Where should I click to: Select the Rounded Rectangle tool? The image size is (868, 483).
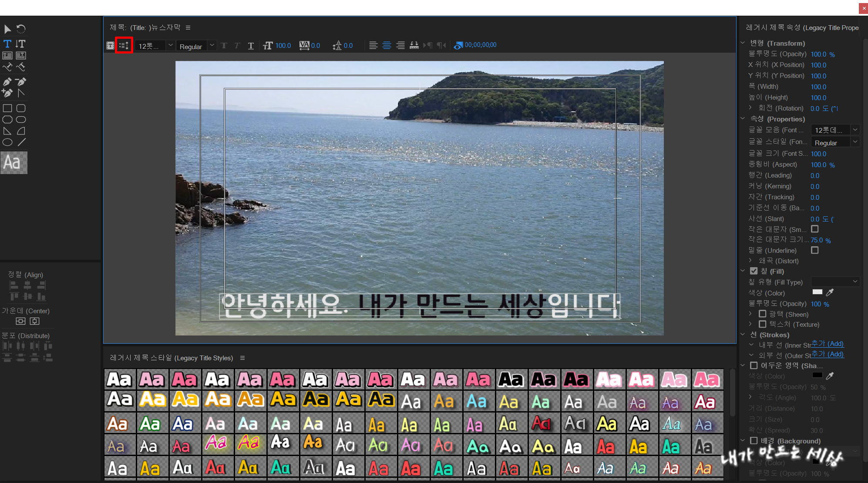(x=21, y=108)
